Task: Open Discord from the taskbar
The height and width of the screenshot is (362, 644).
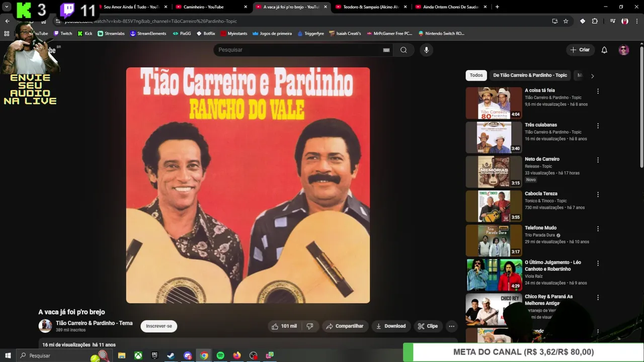Action: 188,355
